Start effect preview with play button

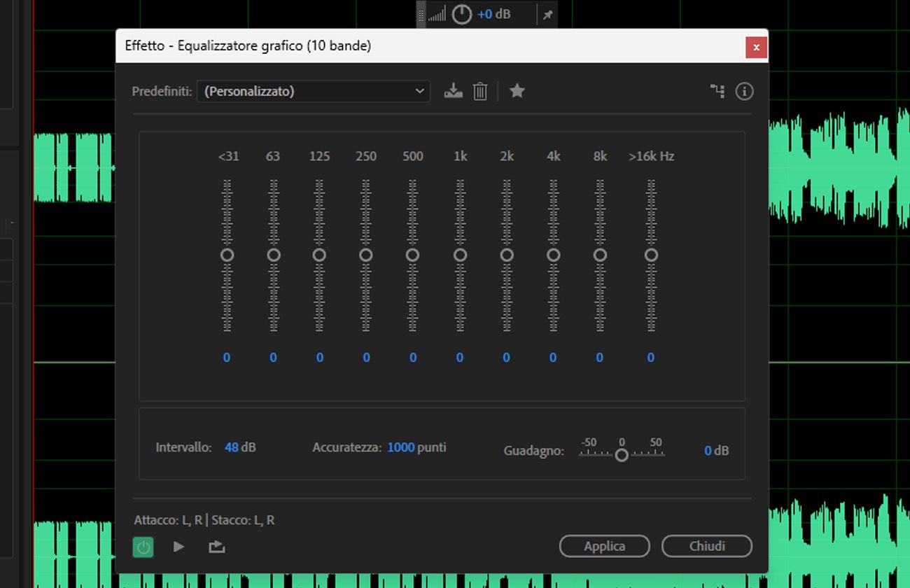pos(179,547)
